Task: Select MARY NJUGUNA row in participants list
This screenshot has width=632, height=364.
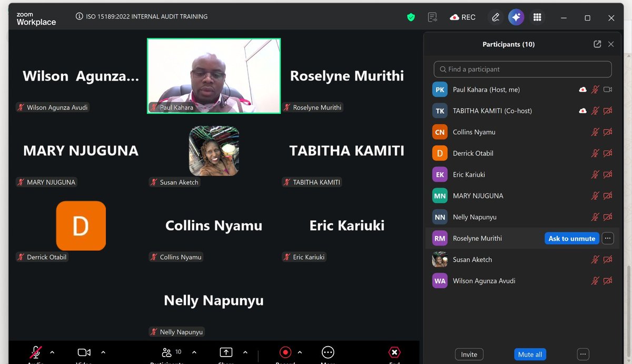Action: tap(522, 196)
